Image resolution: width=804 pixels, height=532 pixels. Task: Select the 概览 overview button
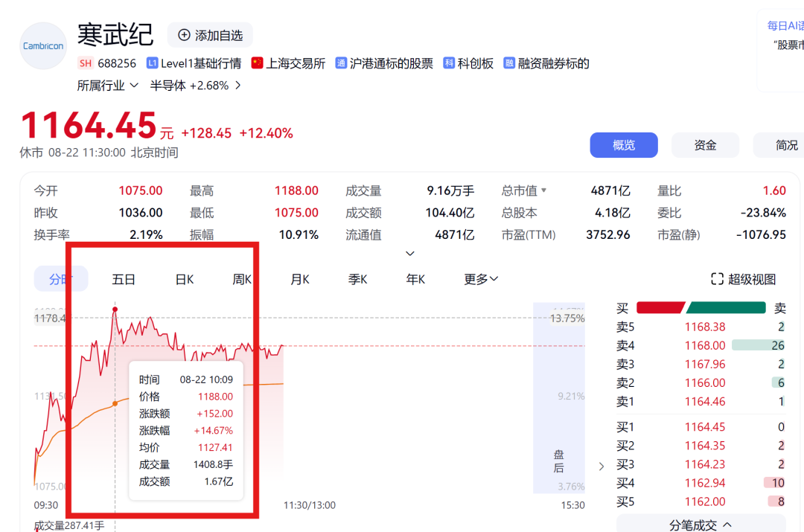(623, 145)
